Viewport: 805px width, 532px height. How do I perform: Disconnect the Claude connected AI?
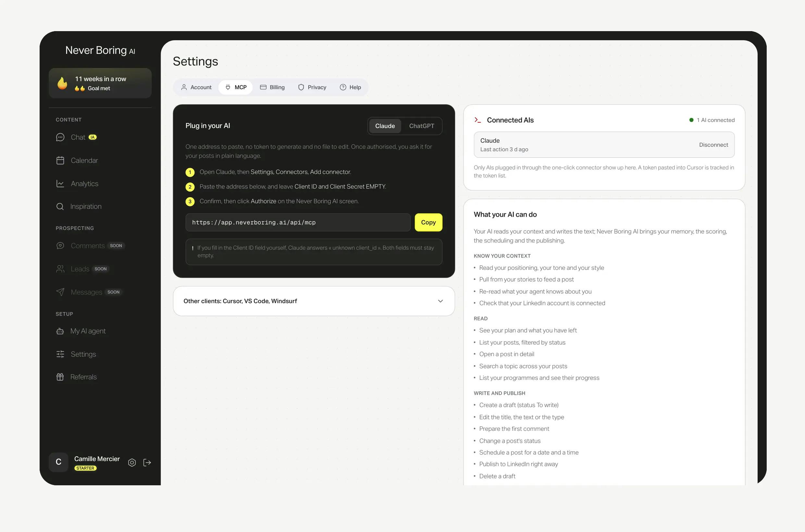pyautogui.click(x=713, y=145)
